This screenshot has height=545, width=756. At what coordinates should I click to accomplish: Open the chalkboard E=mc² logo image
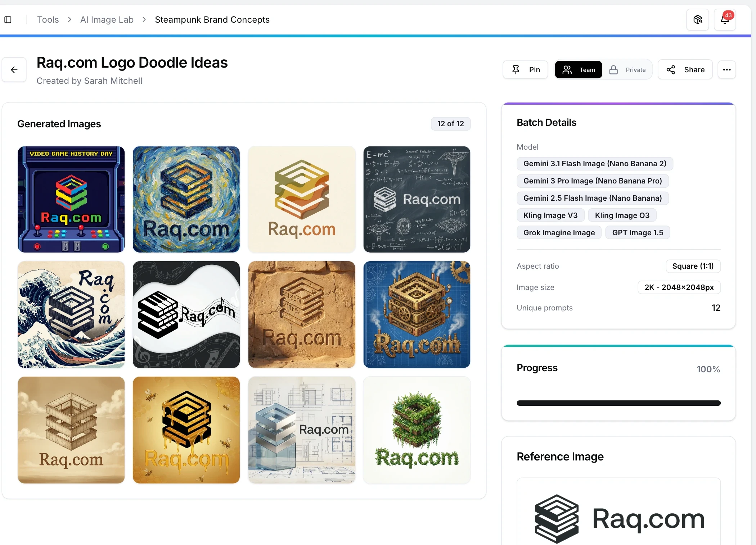coord(417,199)
